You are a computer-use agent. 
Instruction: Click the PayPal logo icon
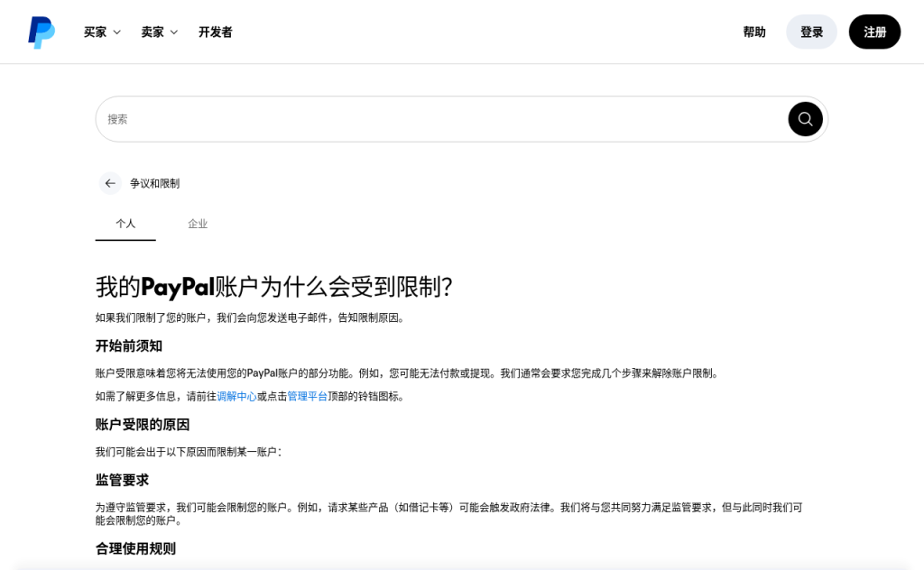(x=42, y=32)
